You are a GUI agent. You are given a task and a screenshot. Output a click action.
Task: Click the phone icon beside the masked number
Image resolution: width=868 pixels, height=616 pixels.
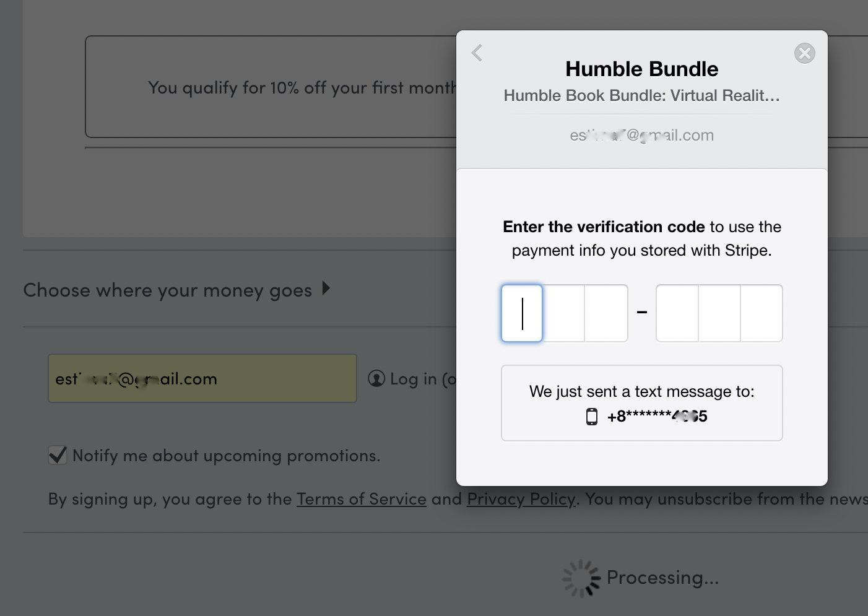592,417
